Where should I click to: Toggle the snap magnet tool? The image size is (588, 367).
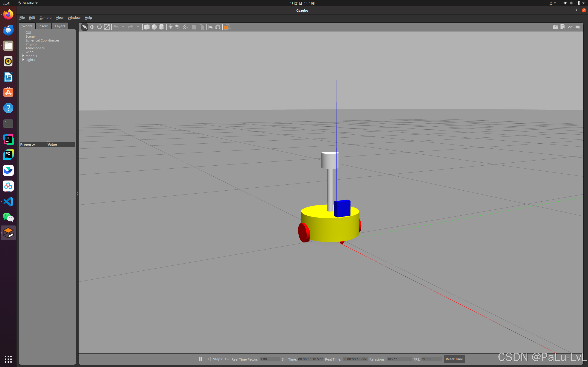[218, 27]
